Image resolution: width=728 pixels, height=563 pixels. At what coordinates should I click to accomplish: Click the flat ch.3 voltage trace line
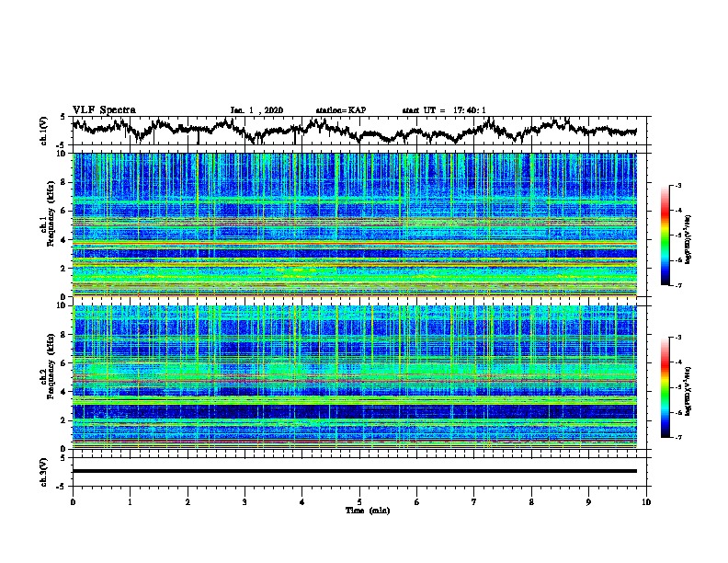(x=355, y=471)
